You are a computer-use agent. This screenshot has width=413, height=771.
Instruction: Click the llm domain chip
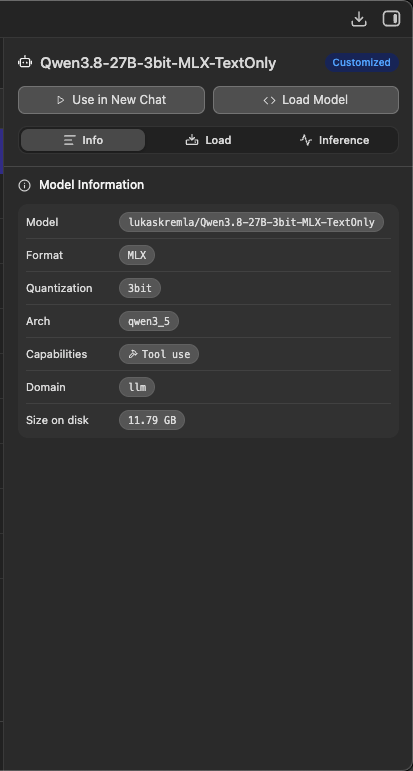137,387
